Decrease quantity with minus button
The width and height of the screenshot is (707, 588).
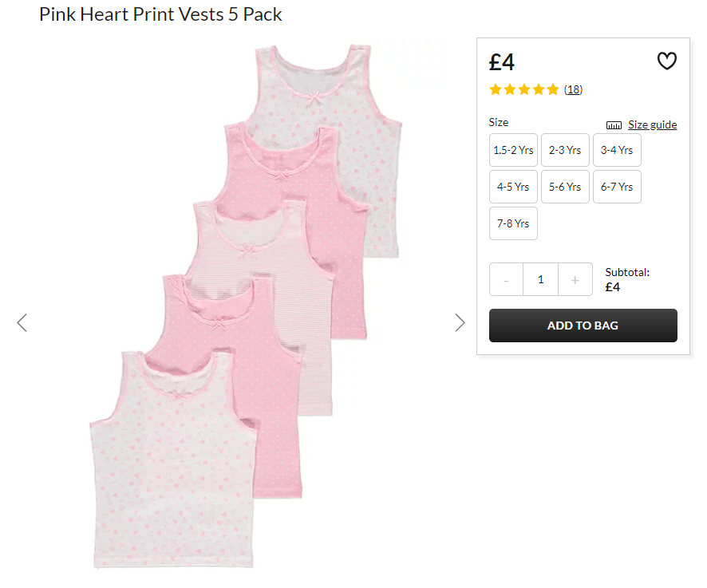(507, 279)
